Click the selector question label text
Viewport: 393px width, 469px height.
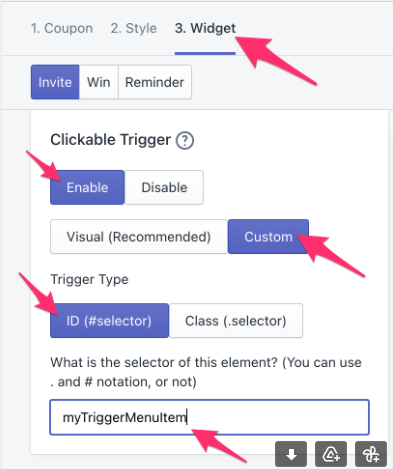[206, 372]
